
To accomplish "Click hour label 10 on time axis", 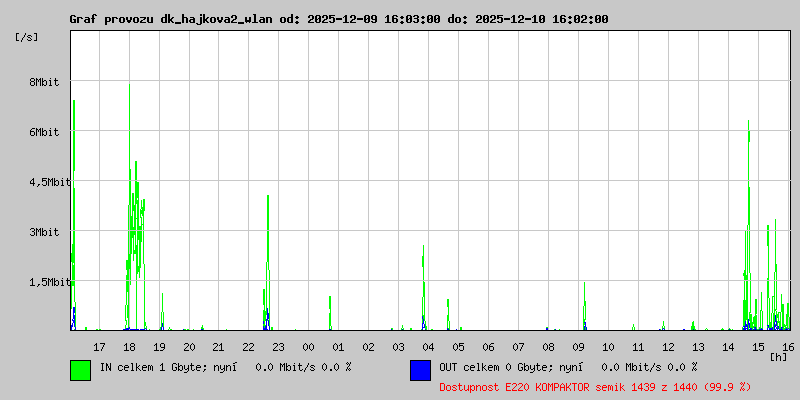I will 608,347.
